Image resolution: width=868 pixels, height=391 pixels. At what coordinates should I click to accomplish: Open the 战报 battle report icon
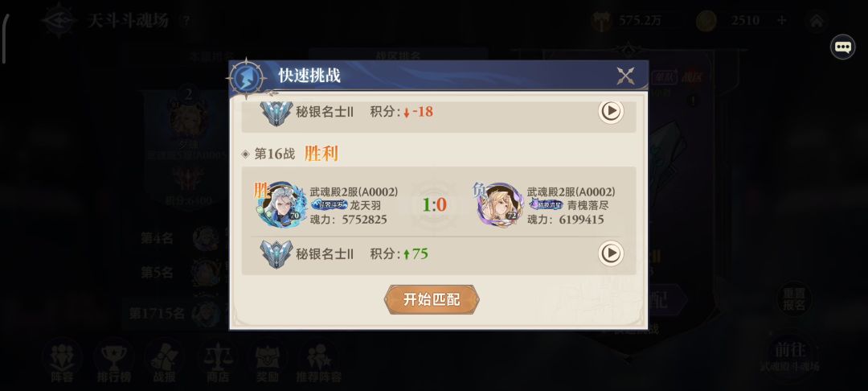tap(165, 363)
